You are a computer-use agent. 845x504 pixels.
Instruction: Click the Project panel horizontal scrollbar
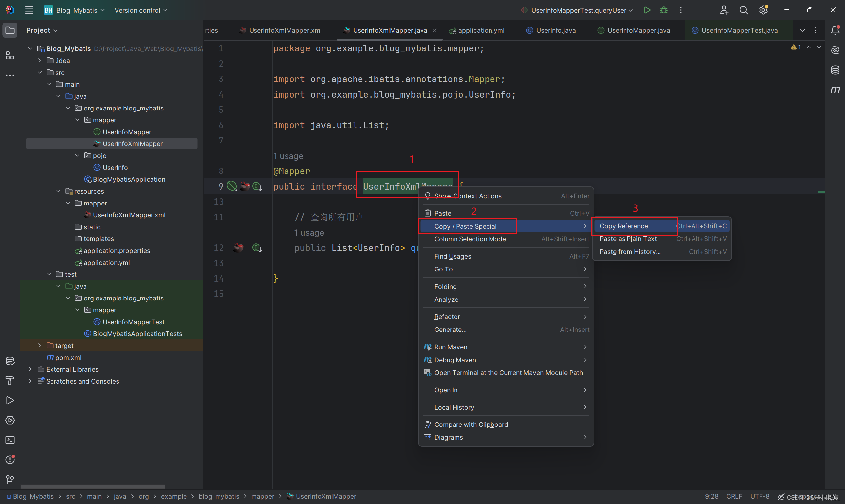pyautogui.click(x=93, y=487)
